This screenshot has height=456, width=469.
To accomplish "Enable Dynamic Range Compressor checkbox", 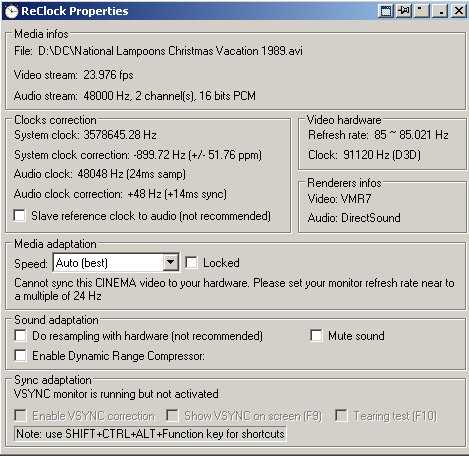I will (x=20, y=355).
